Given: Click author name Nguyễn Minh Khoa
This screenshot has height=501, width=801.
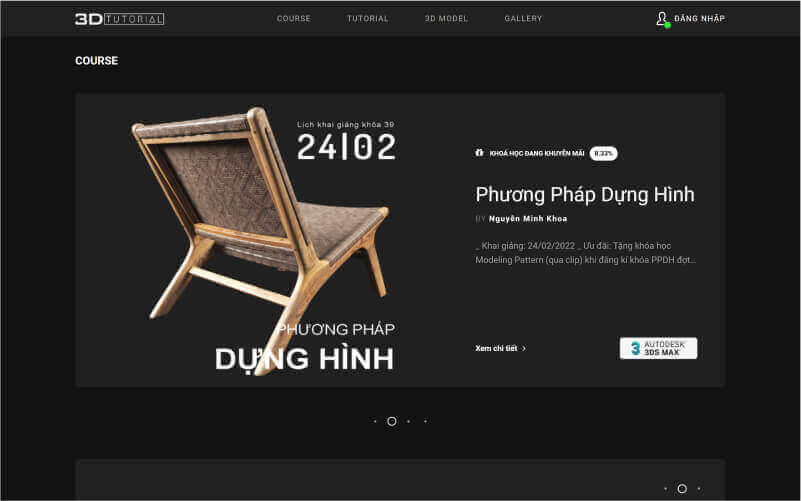Looking at the screenshot, I should pyautogui.click(x=528, y=219).
